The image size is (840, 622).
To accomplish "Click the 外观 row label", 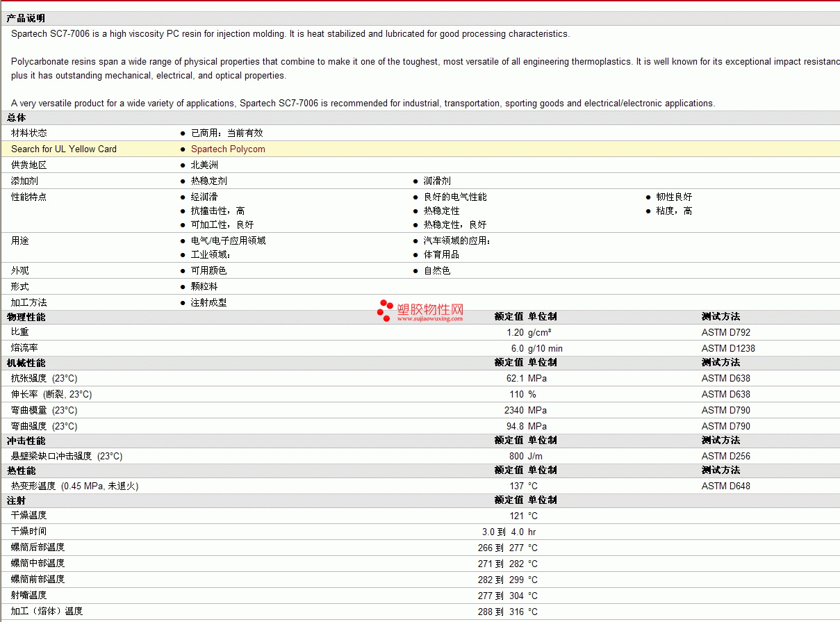I will 20,270.
